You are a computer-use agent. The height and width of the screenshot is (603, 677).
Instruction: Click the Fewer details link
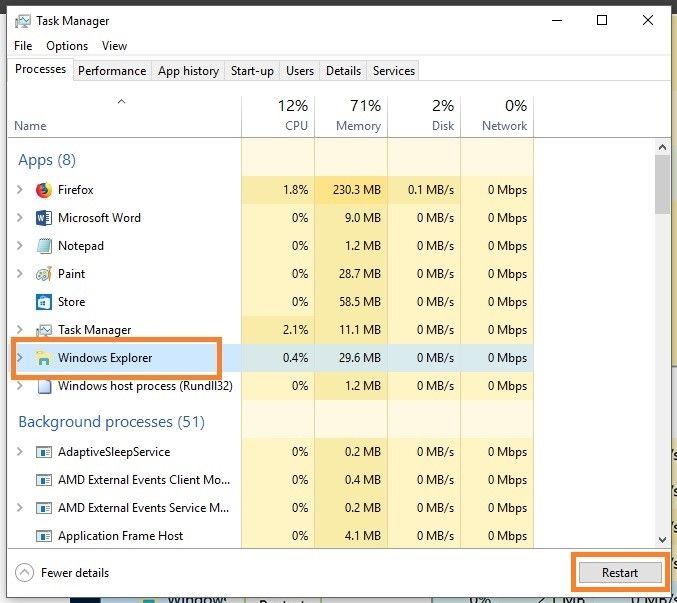75,573
